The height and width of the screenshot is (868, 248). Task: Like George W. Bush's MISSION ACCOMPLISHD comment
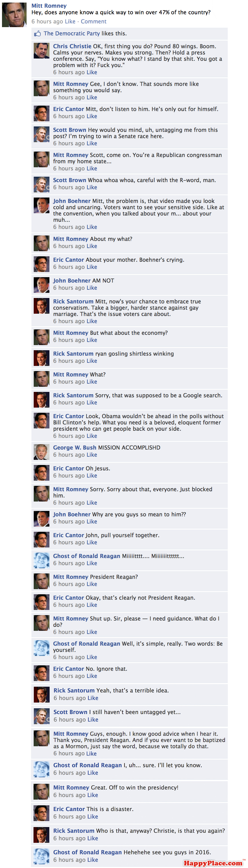tap(92, 455)
